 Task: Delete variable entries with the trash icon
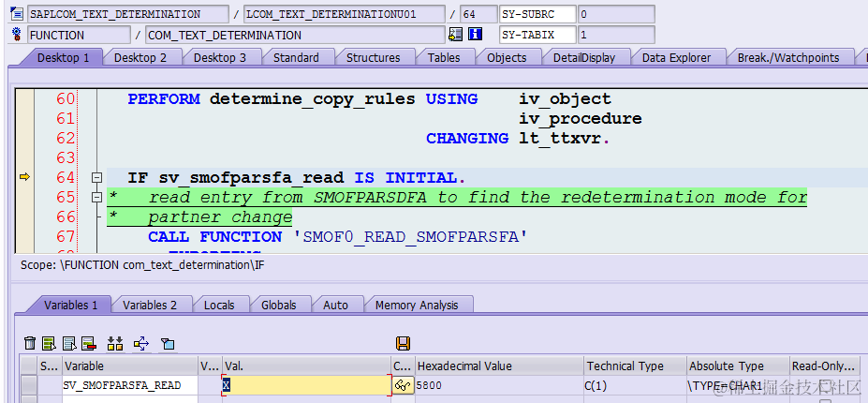(31, 344)
